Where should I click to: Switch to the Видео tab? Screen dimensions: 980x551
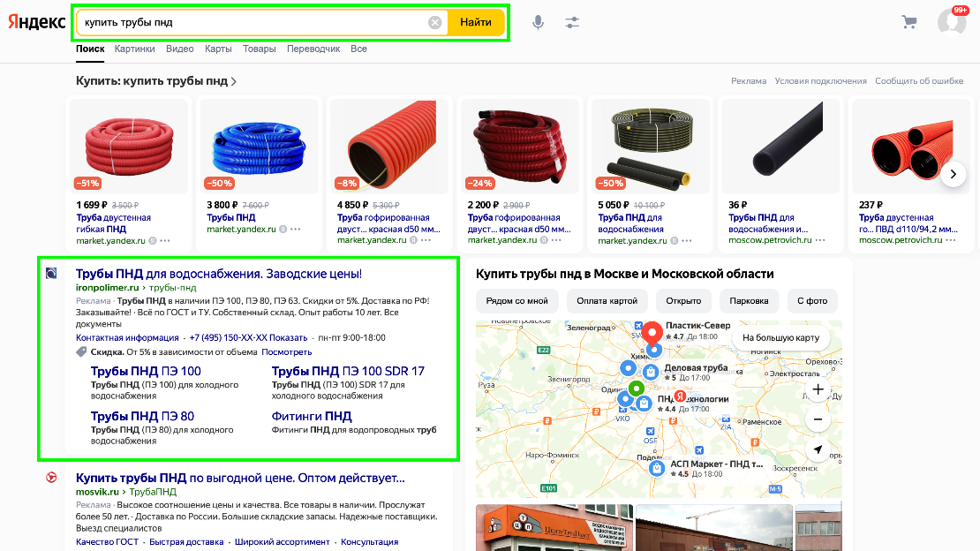click(180, 49)
